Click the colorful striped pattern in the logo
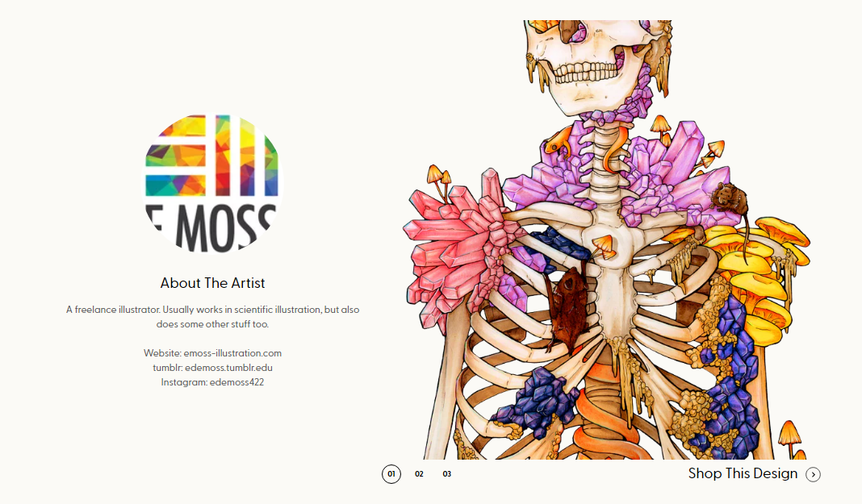This screenshot has width=862, height=504. click(x=211, y=156)
